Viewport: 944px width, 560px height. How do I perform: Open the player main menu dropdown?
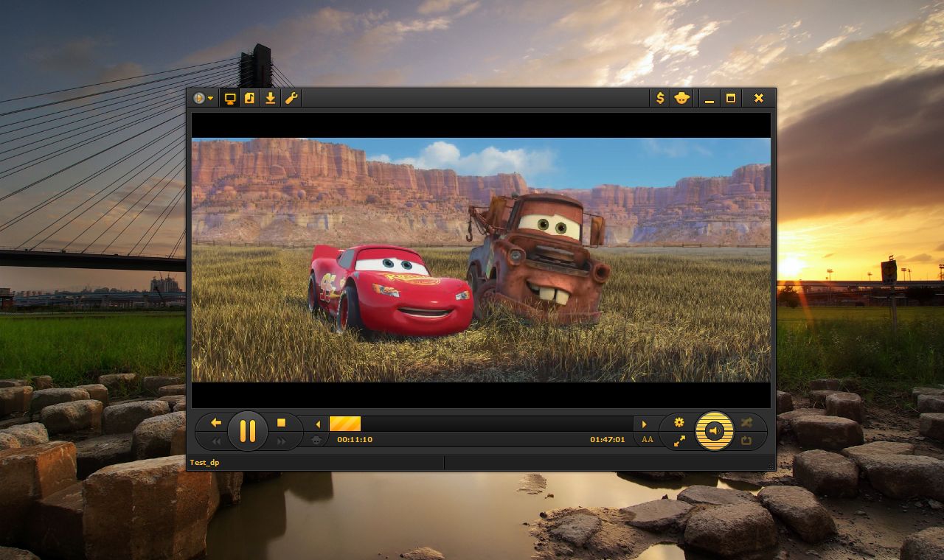(204, 98)
